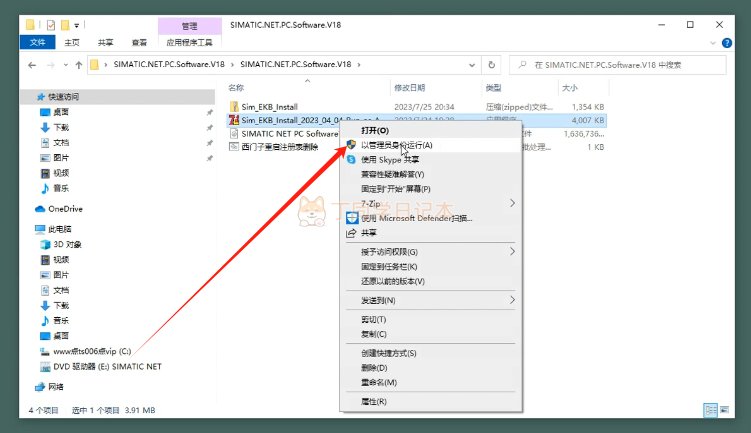Open the Help question mark icon

pyautogui.click(x=727, y=43)
